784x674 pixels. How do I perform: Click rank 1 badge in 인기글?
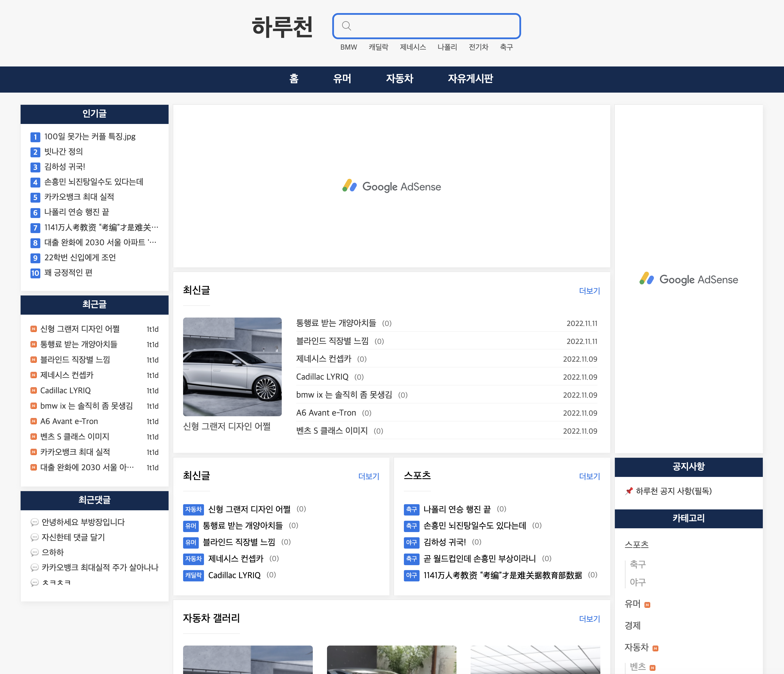[x=35, y=137]
